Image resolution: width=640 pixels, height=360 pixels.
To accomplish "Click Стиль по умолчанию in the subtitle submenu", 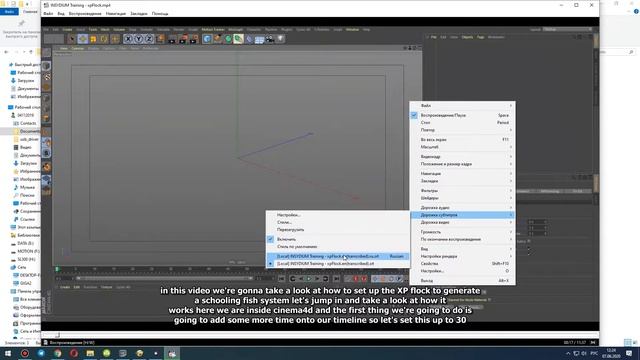I will click(x=338, y=247).
